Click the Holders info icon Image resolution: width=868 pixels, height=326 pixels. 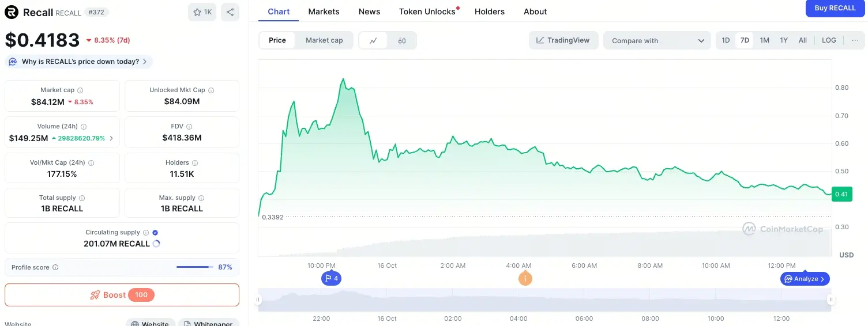[x=195, y=163]
